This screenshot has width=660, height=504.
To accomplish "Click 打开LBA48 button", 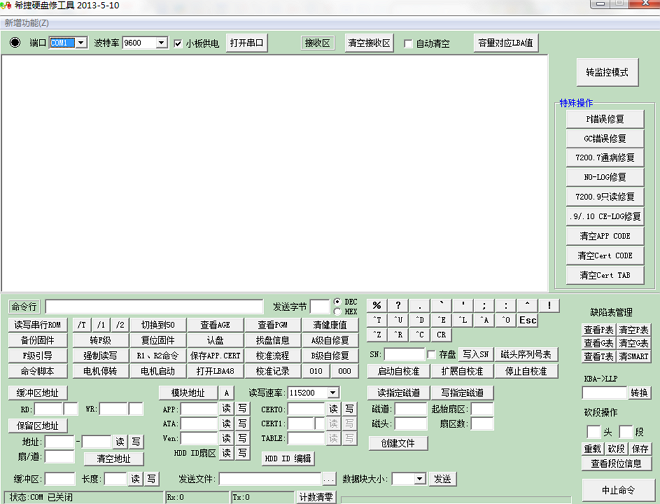I will [x=215, y=371].
